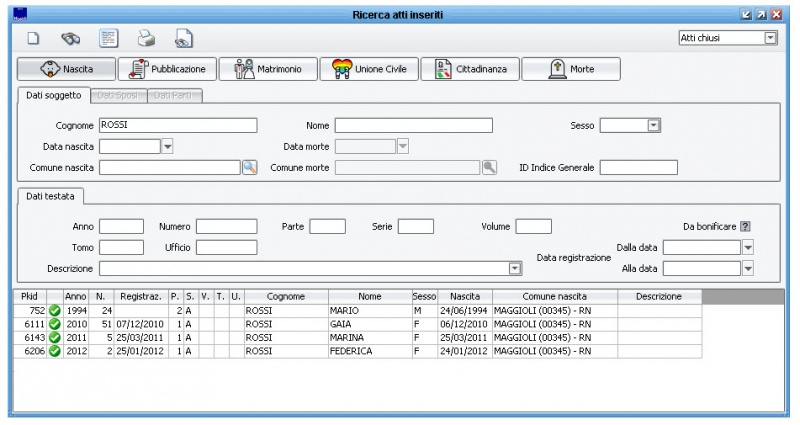Click the Unione Civile button

click(x=368, y=69)
